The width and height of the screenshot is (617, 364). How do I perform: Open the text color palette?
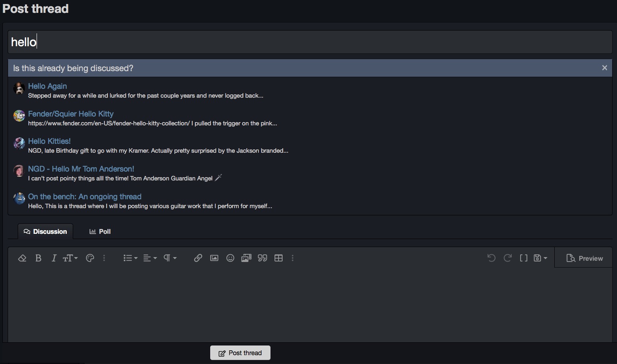[90, 258]
